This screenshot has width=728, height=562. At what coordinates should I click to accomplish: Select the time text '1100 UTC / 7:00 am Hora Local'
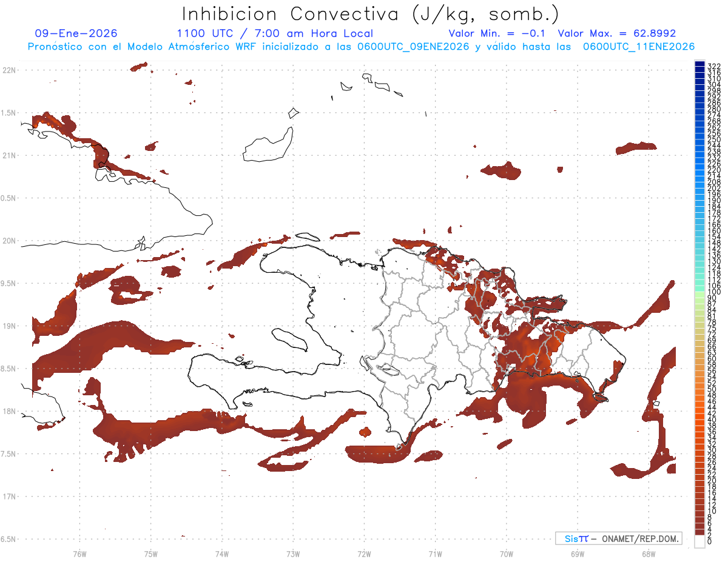(275, 33)
